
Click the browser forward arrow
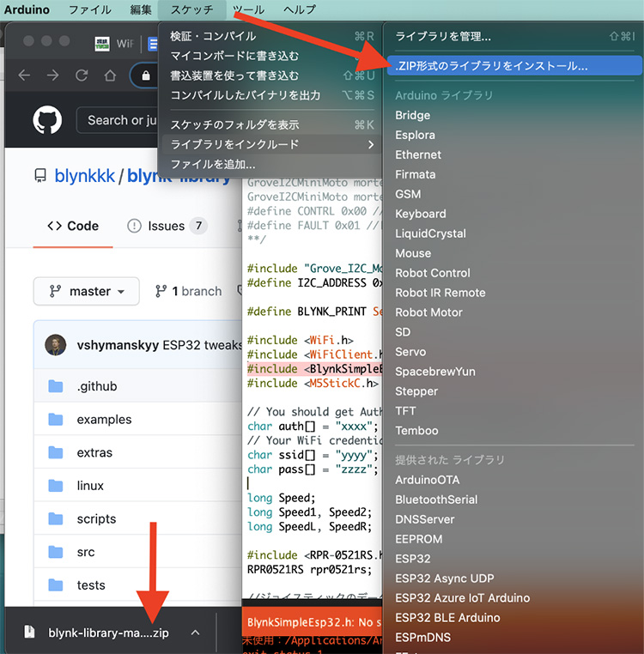[53, 76]
